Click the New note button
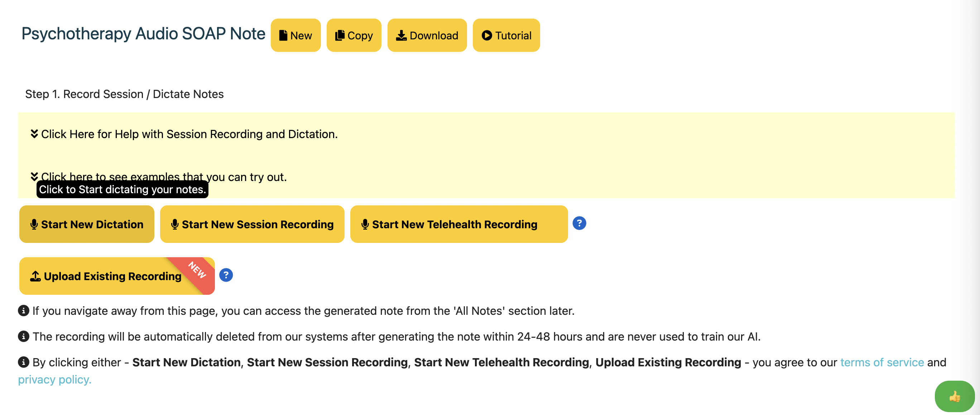Screen dimensions: 980x415 click(x=295, y=35)
